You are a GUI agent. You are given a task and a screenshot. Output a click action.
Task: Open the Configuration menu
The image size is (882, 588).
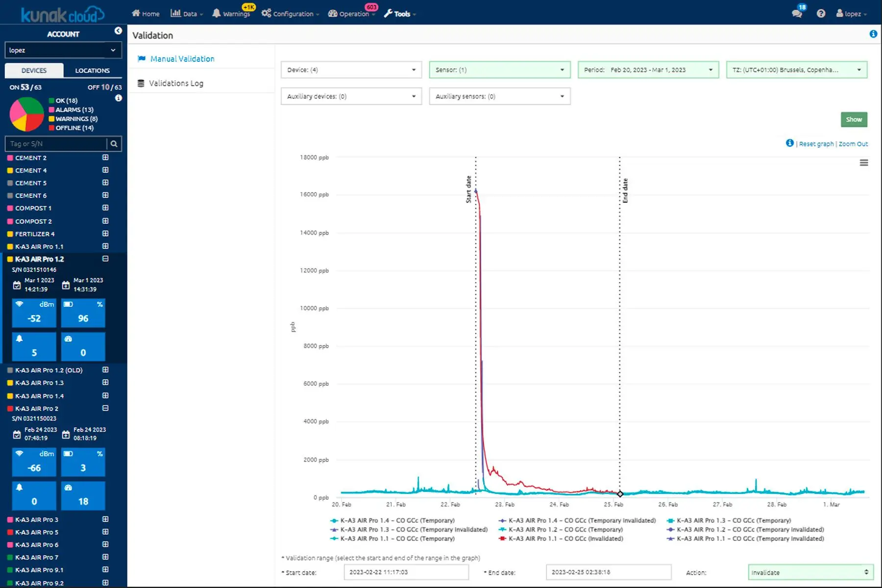point(290,14)
